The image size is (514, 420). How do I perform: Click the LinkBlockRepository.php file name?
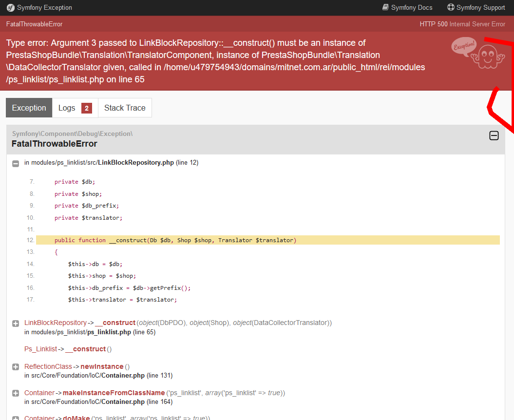tap(136, 163)
